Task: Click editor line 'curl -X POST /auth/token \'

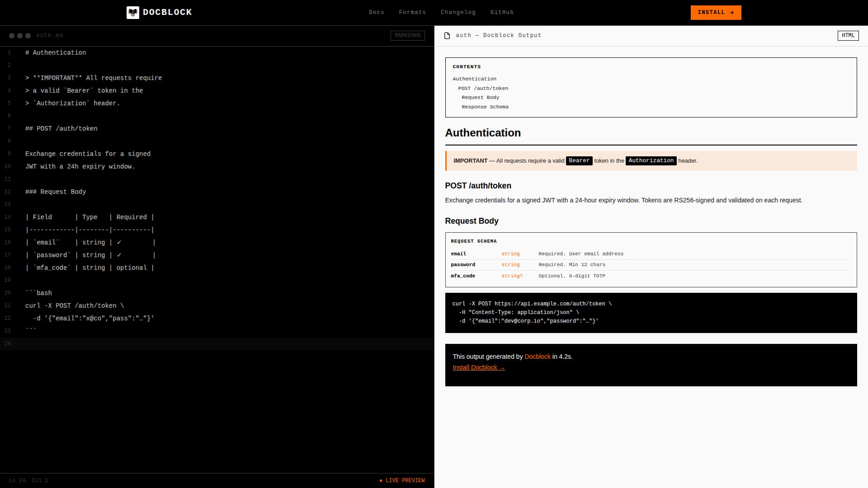Action: coord(75,305)
